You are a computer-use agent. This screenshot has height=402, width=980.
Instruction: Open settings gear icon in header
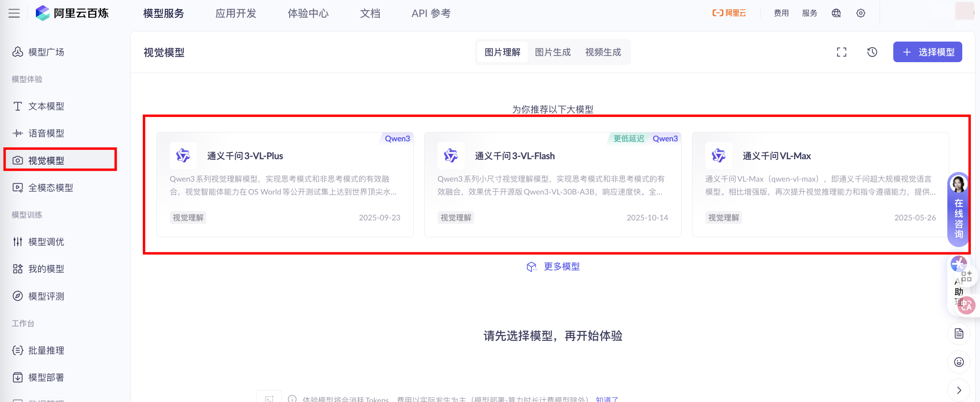[x=861, y=13]
